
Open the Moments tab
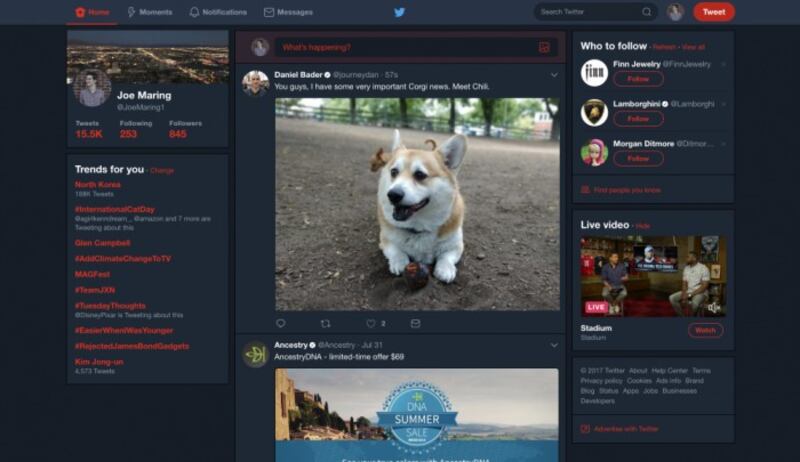(149, 12)
